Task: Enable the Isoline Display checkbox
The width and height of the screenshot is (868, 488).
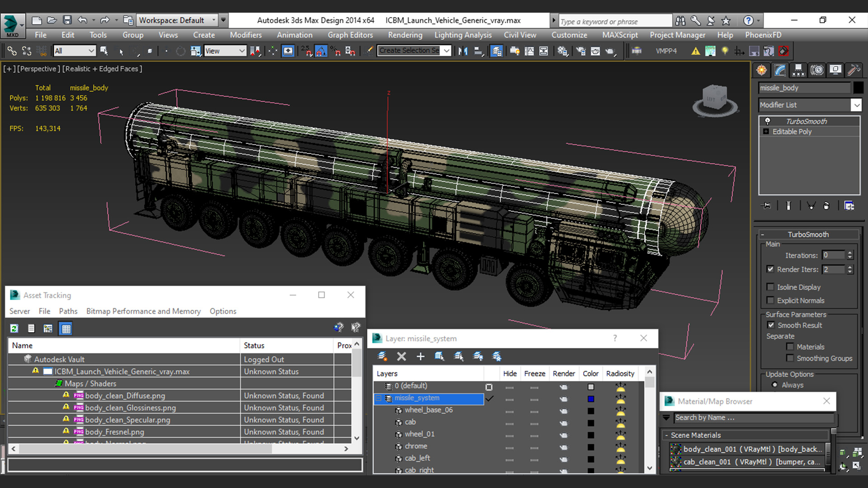Action: pyautogui.click(x=770, y=287)
